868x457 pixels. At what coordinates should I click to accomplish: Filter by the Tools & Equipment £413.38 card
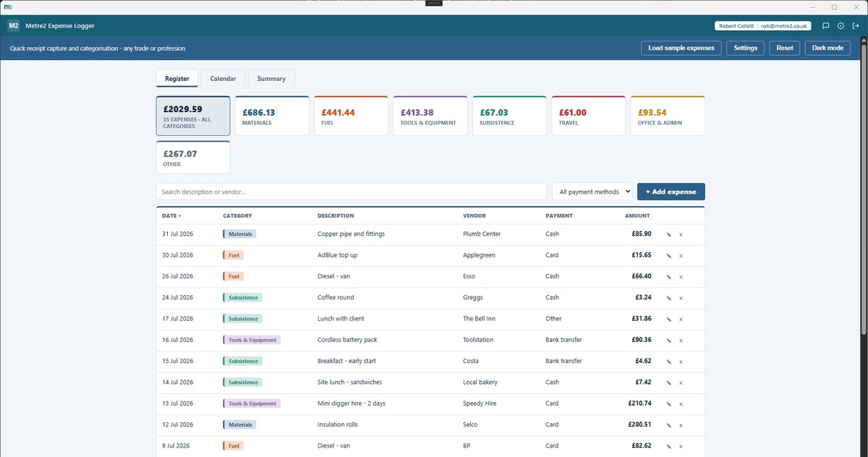click(430, 116)
